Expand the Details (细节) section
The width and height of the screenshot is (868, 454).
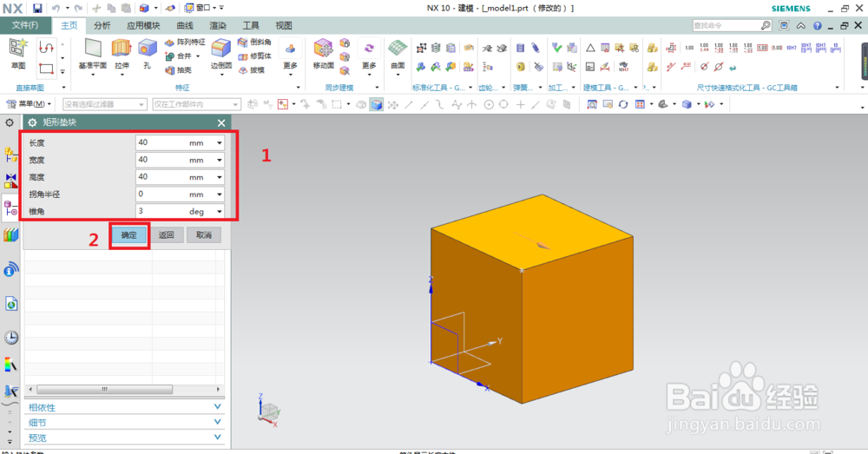124,423
